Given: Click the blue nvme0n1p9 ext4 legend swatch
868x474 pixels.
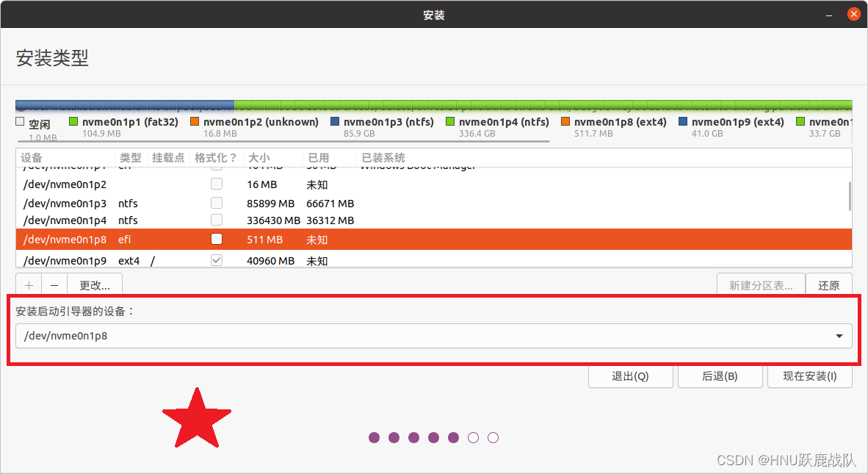Looking at the screenshot, I should pyautogui.click(x=683, y=122).
